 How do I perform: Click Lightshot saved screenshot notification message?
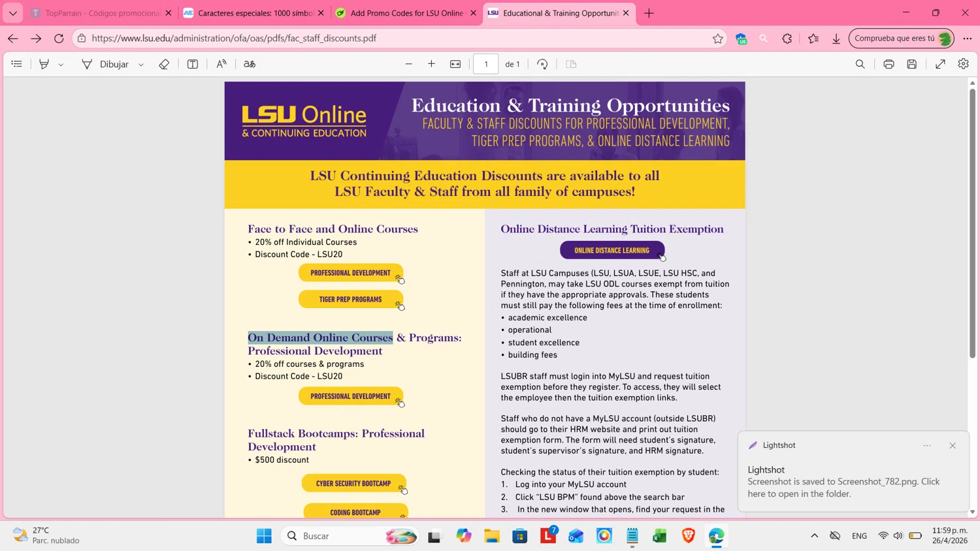click(843, 488)
